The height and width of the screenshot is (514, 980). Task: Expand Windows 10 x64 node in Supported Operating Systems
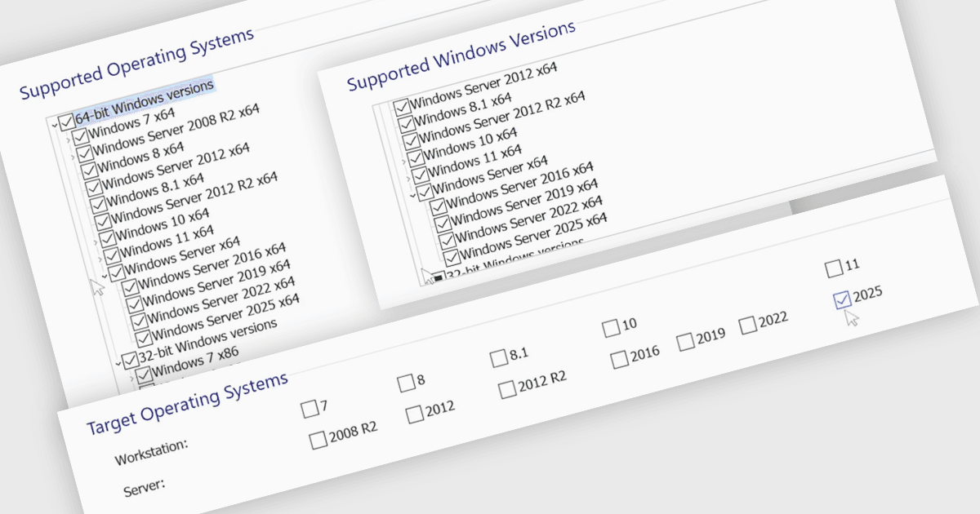coord(96,241)
